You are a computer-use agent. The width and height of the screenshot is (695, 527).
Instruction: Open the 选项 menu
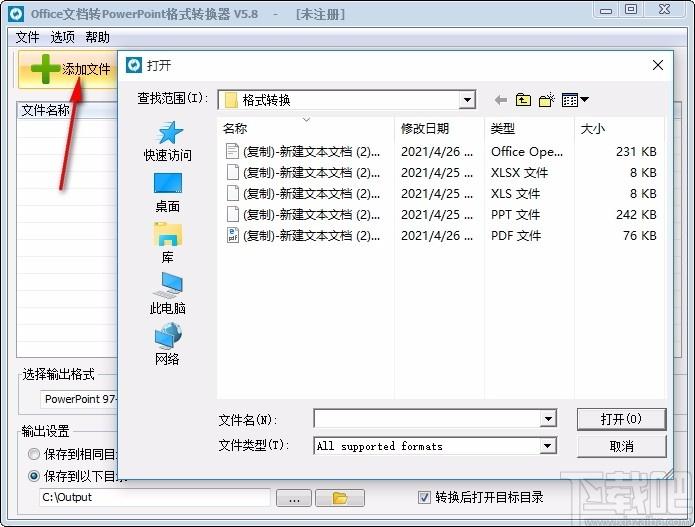(62, 37)
